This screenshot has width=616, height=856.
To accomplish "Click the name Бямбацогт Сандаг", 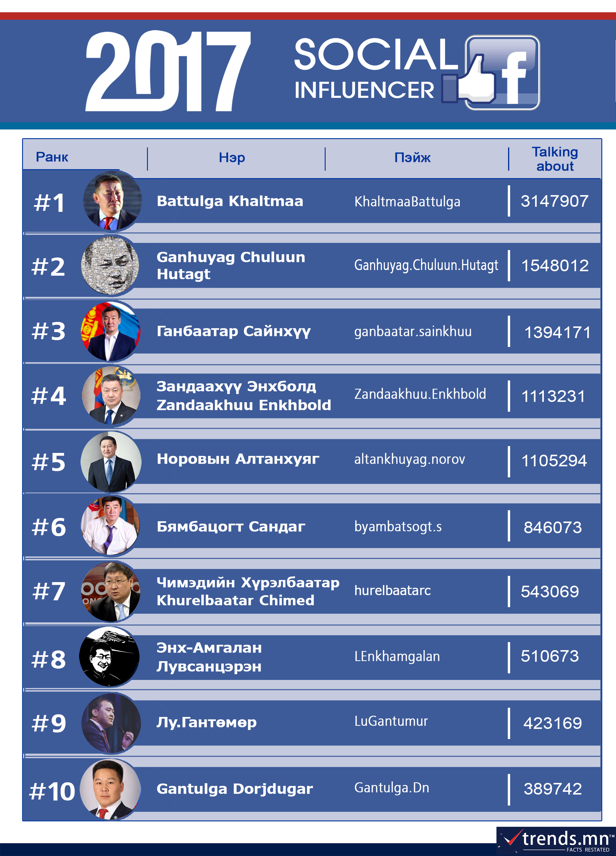I will click(231, 526).
